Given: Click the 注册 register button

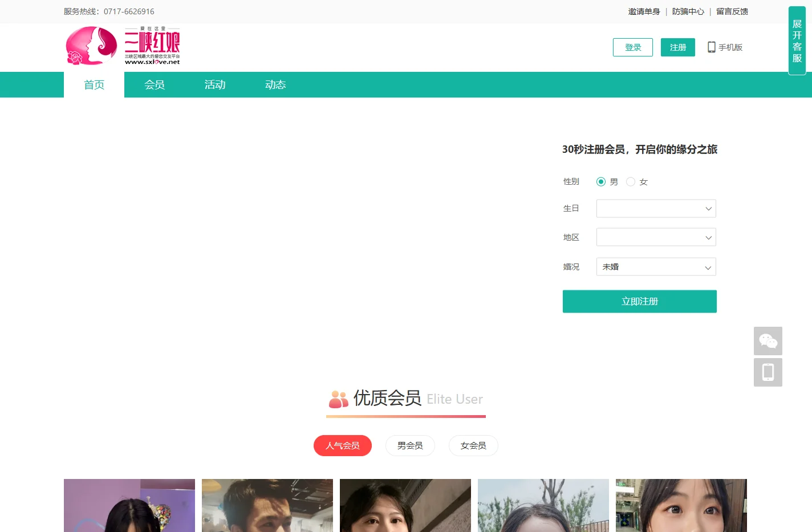Looking at the screenshot, I should pos(678,47).
